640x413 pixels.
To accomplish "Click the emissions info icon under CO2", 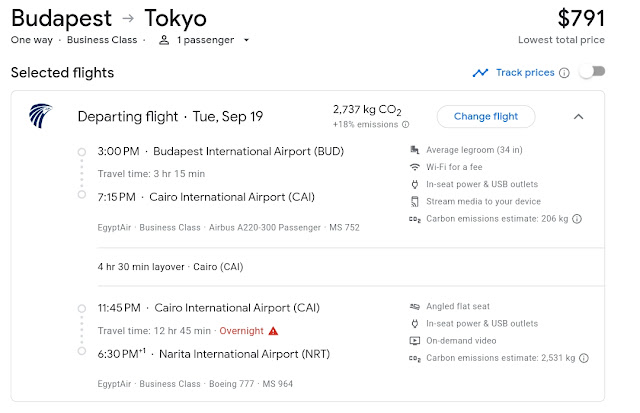I will (x=405, y=125).
